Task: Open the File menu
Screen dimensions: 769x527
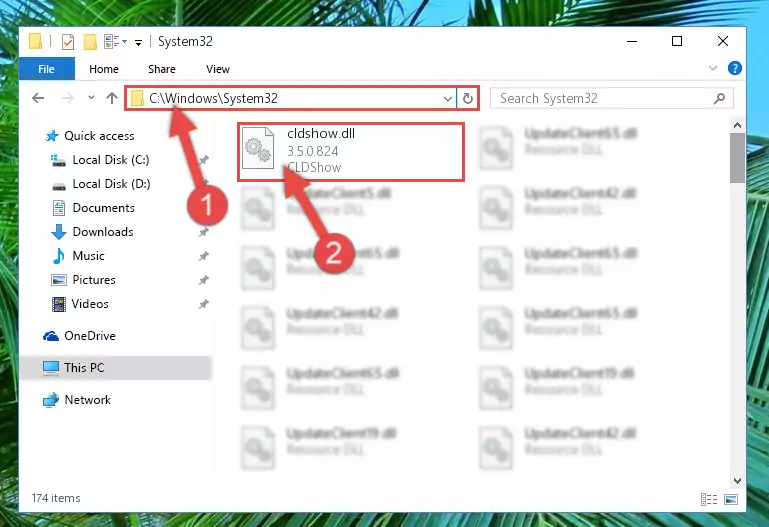Action: (x=47, y=69)
